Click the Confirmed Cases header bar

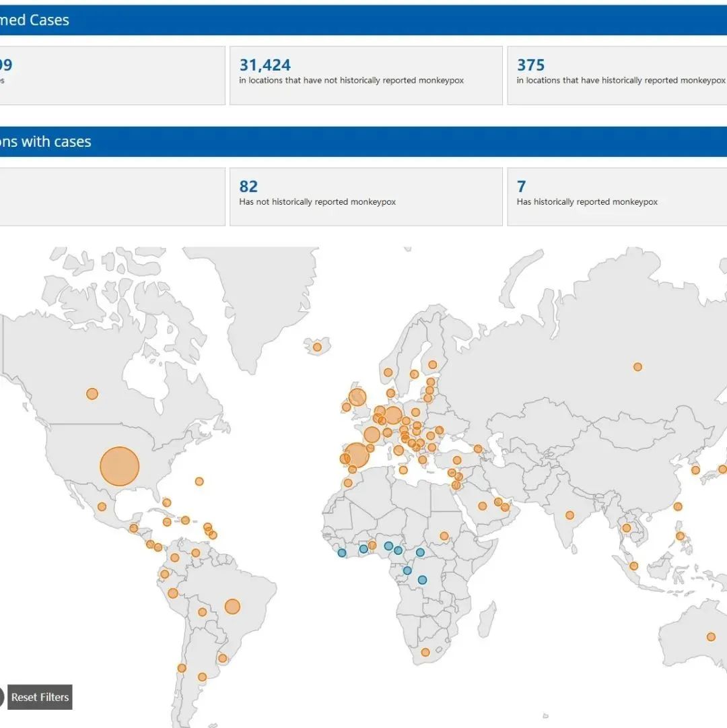point(363,20)
